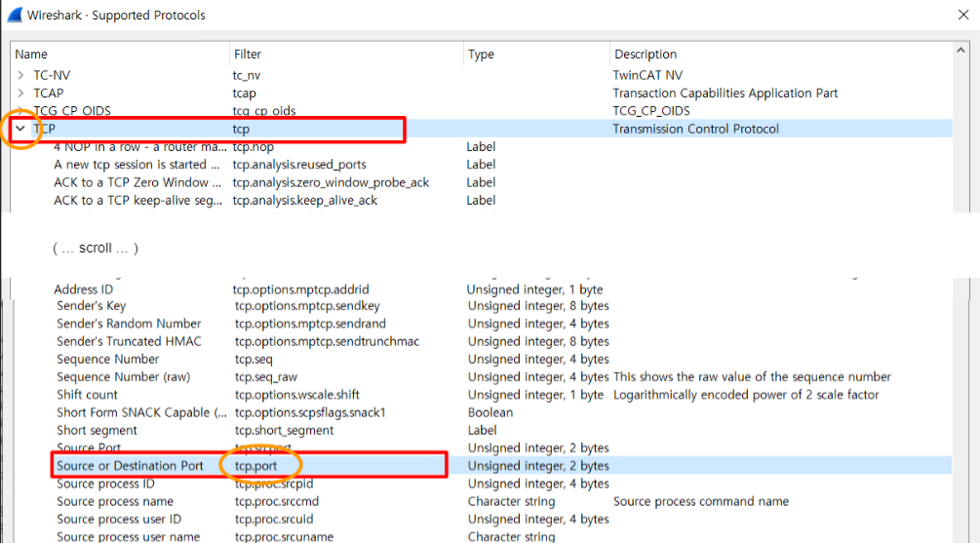Sort by the Description column header

646,55
